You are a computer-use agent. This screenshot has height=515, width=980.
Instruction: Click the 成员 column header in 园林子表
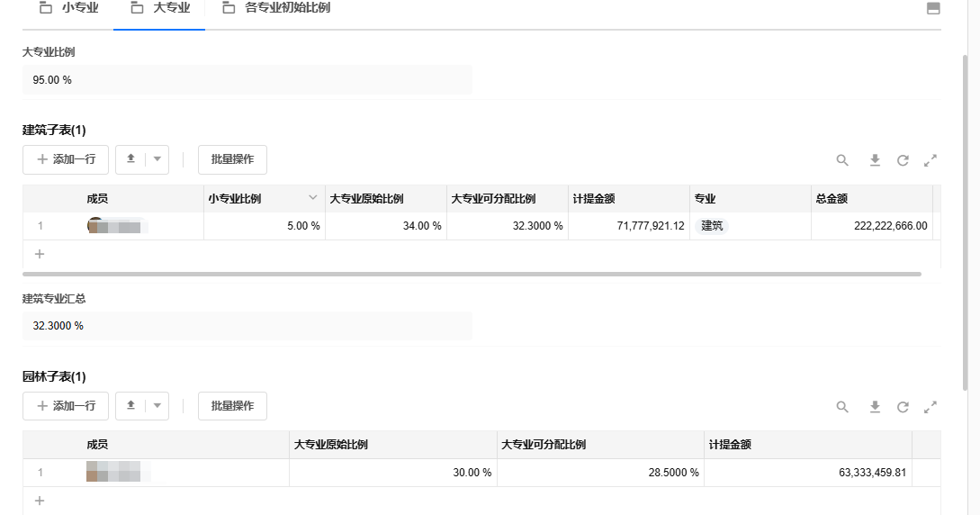point(156,445)
